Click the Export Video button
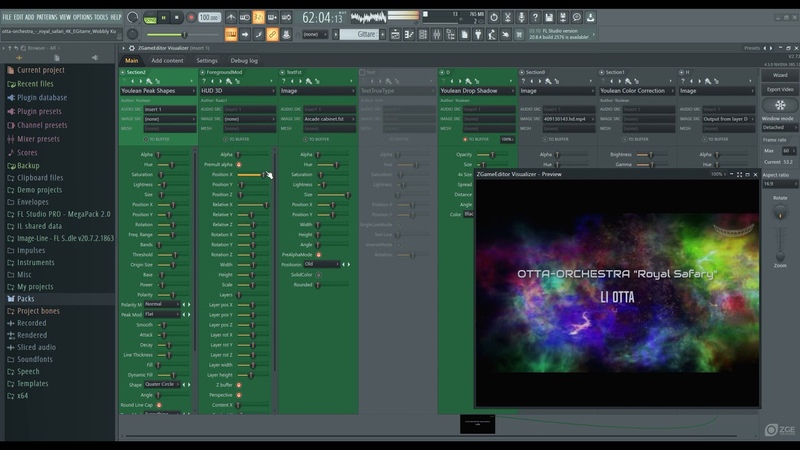The width and height of the screenshot is (800, 450). 780,89
